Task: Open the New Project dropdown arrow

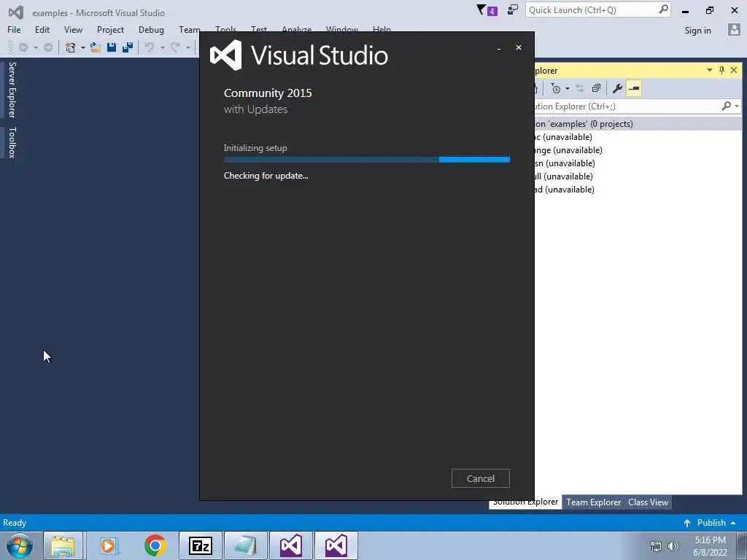Action: (82, 47)
